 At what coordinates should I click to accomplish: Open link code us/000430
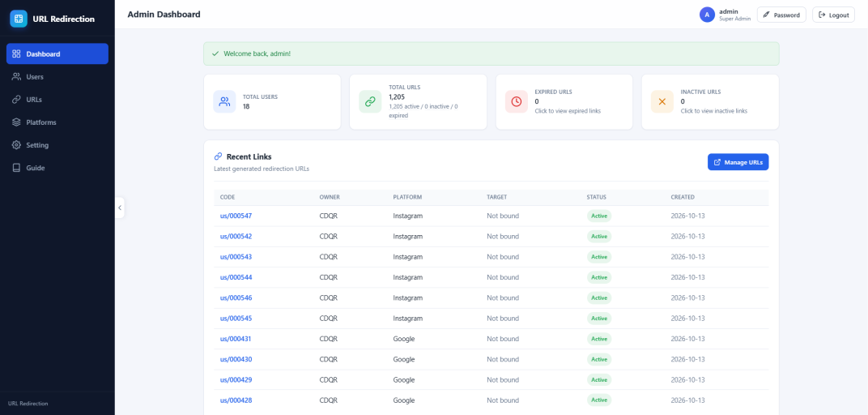[236, 359]
